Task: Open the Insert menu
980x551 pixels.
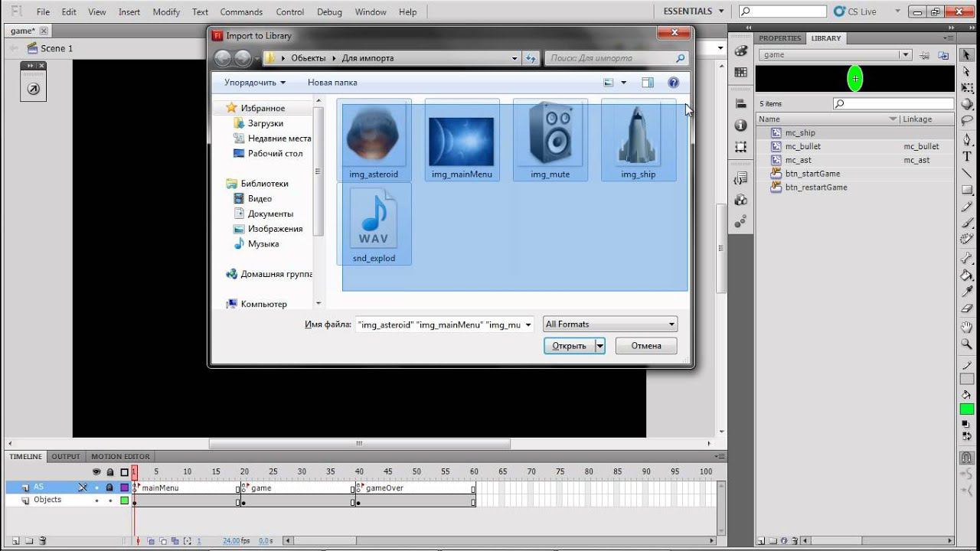Action: point(129,11)
